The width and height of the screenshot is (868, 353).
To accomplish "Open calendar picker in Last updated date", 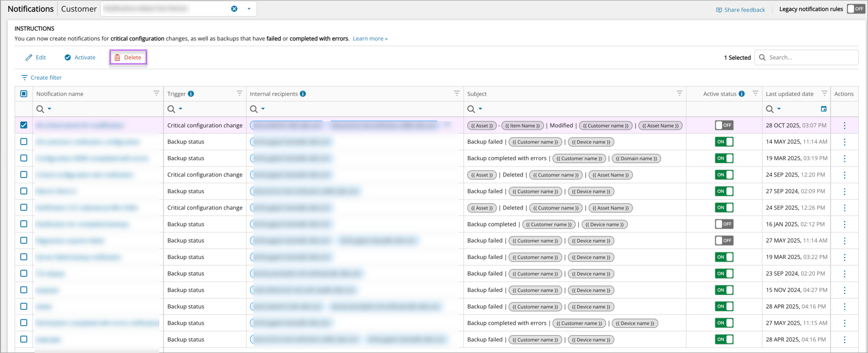I will tap(824, 109).
